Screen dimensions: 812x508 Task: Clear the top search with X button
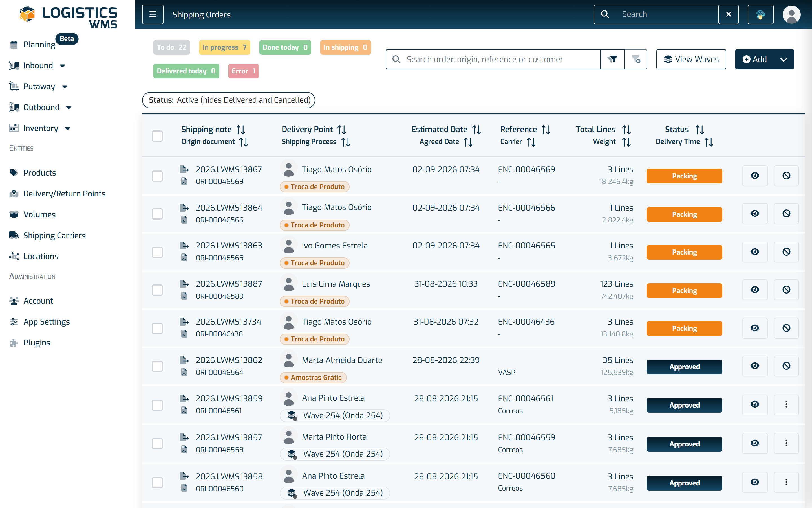(x=729, y=14)
